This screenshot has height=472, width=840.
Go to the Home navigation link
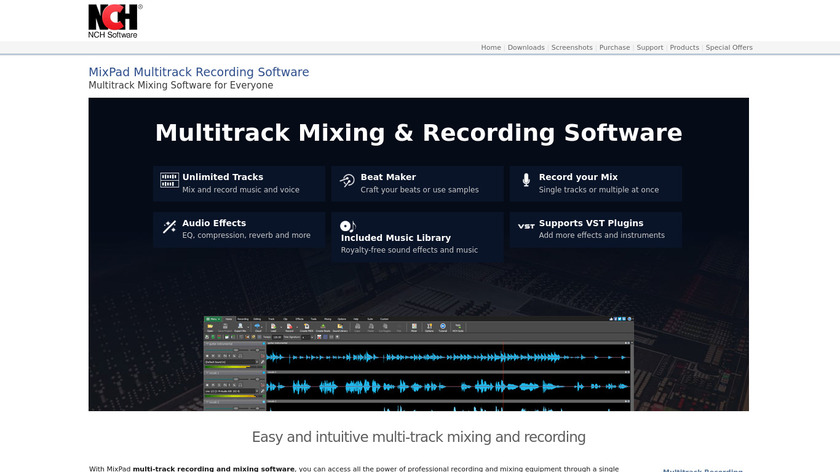click(x=491, y=48)
